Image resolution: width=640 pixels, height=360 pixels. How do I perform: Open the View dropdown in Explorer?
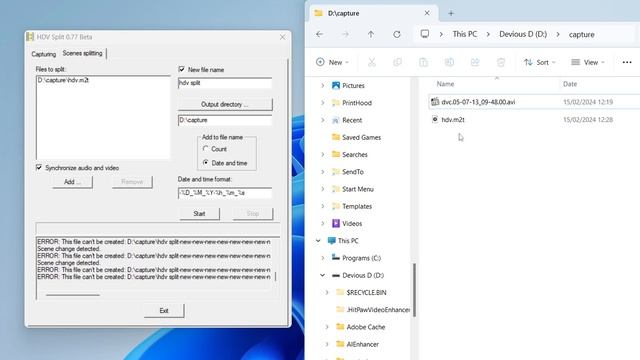pyautogui.click(x=588, y=62)
